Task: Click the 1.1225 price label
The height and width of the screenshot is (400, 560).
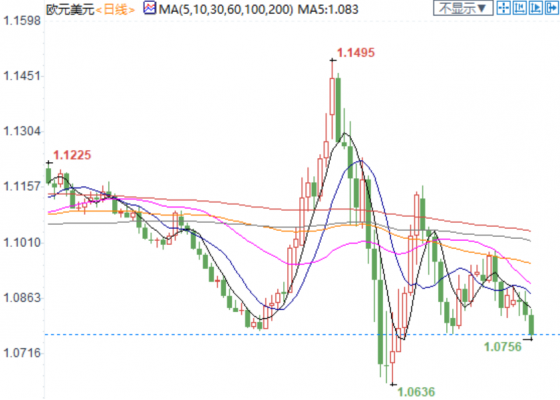Action: click(72, 155)
